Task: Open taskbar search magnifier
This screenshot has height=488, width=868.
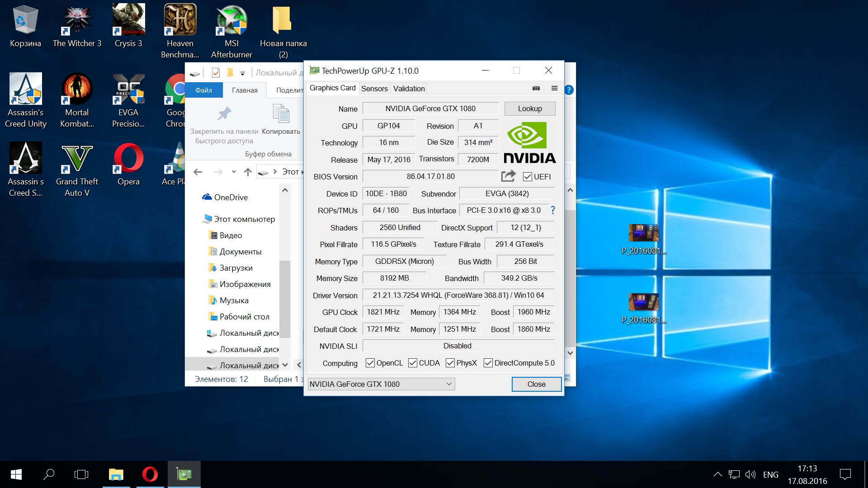Action: click(49, 474)
